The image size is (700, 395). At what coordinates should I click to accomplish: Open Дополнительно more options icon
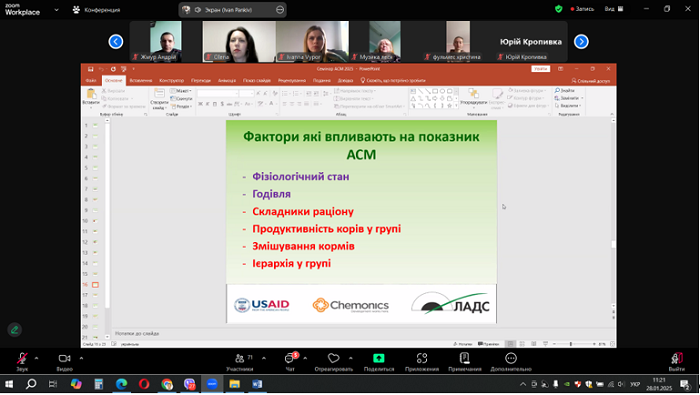511,358
